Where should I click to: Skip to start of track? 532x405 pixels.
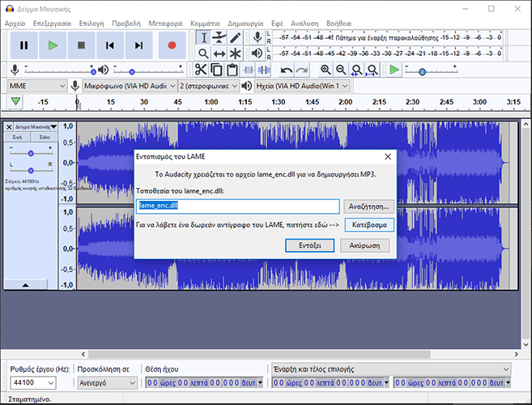(110, 45)
